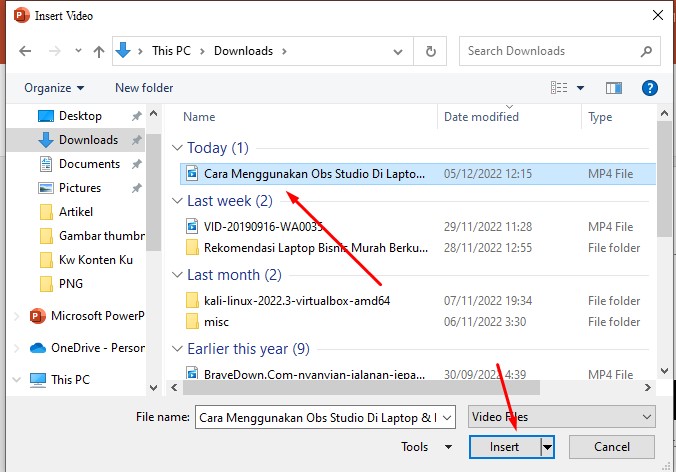Click the navigation pane scroll down arrow

pyautogui.click(x=153, y=388)
